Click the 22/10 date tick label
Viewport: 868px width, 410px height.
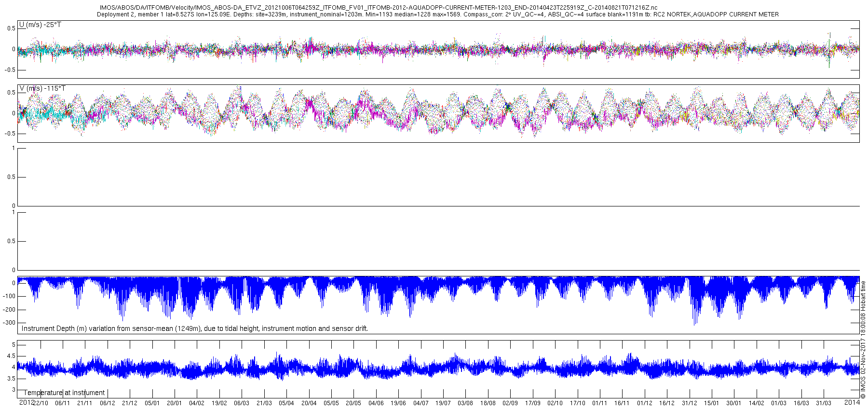[41, 403]
